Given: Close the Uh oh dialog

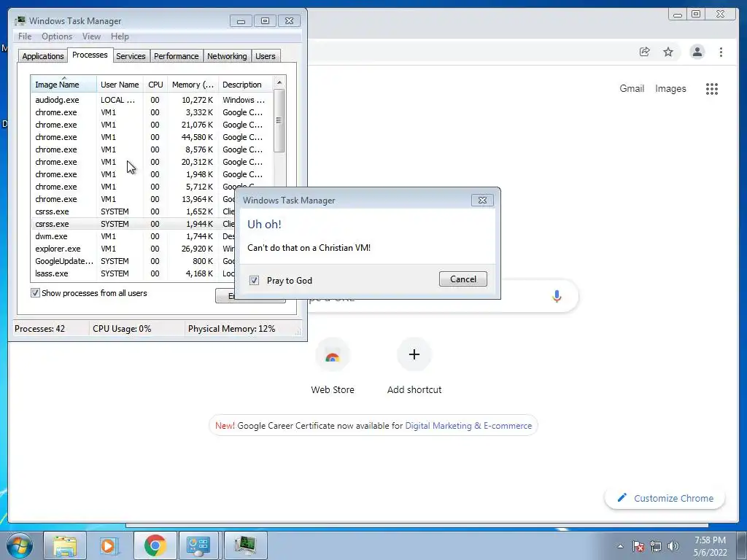Looking at the screenshot, I should (x=482, y=200).
